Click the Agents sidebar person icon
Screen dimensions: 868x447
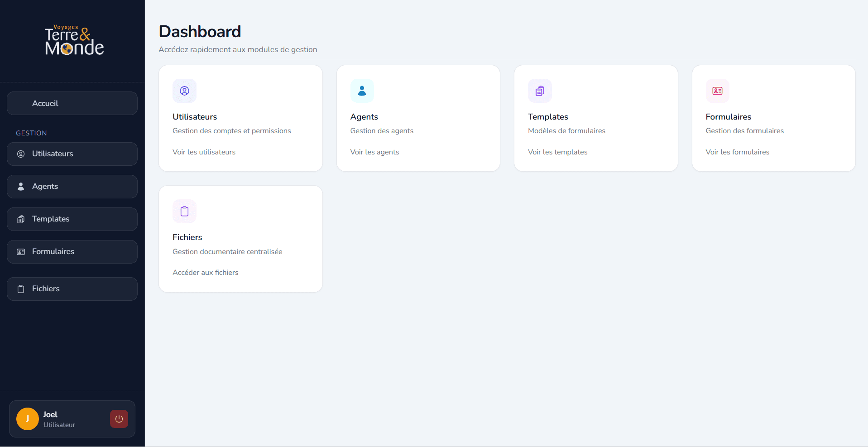21,187
